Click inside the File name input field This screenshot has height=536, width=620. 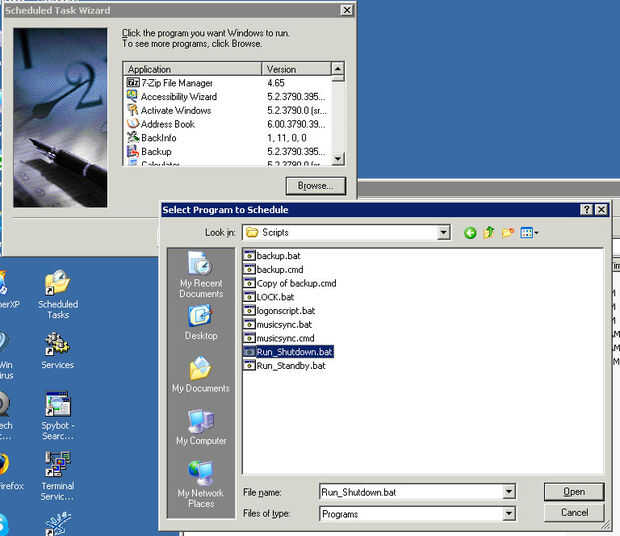pyautogui.click(x=411, y=492)
